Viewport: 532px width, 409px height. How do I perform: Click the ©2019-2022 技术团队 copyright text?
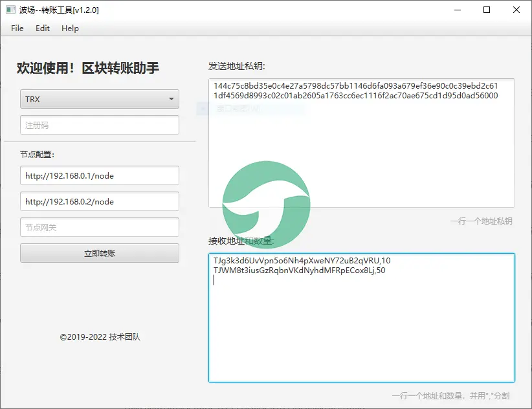(x=100, y=337)
